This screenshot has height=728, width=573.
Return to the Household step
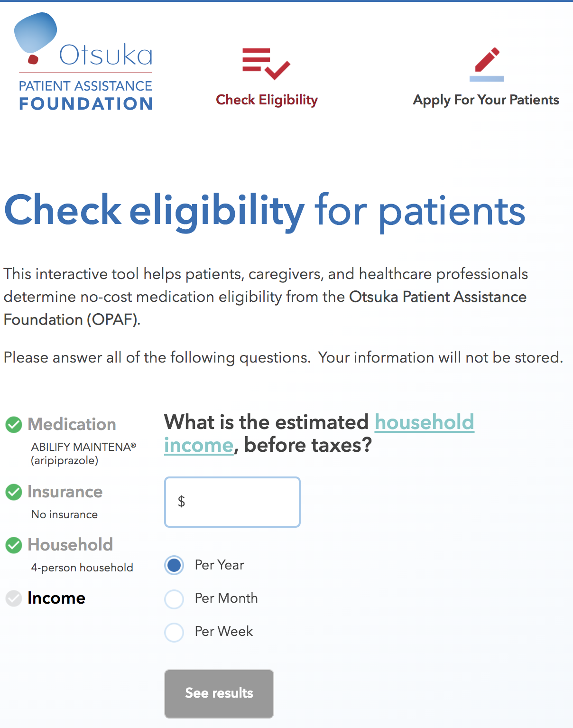click(70, 545)
